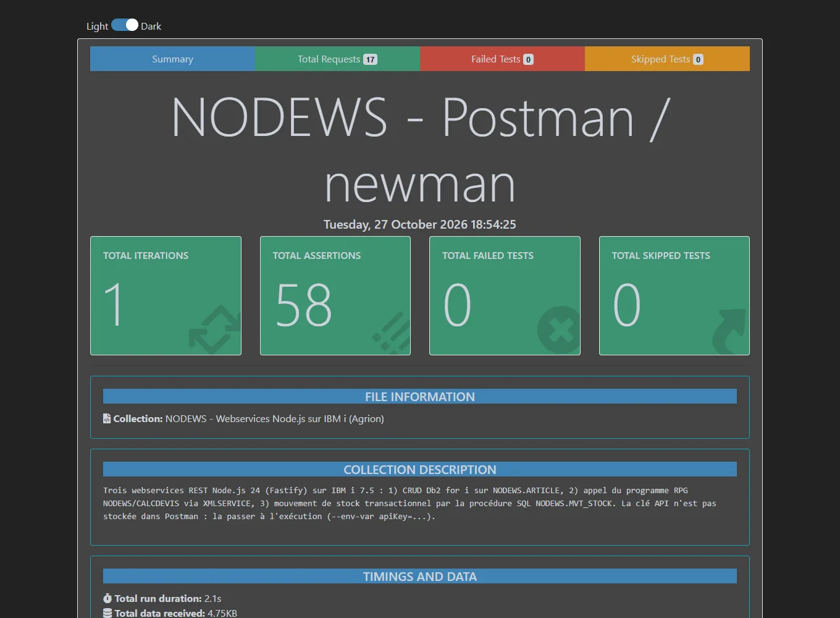840x618 pixels.
Task: Click the 'Total run duration: 2.1s' line
Action: [162, 598]
